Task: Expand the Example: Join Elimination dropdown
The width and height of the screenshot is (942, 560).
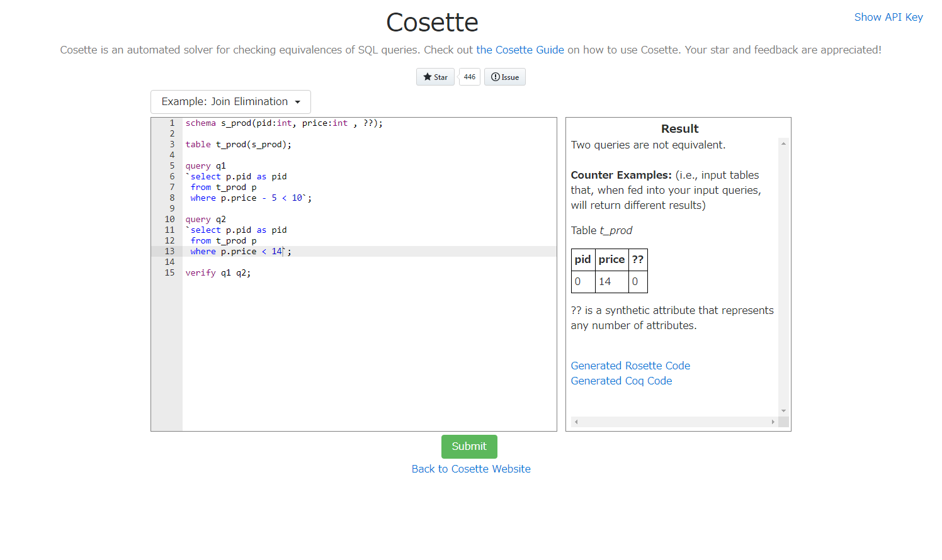Action: (x=230, y=102)
